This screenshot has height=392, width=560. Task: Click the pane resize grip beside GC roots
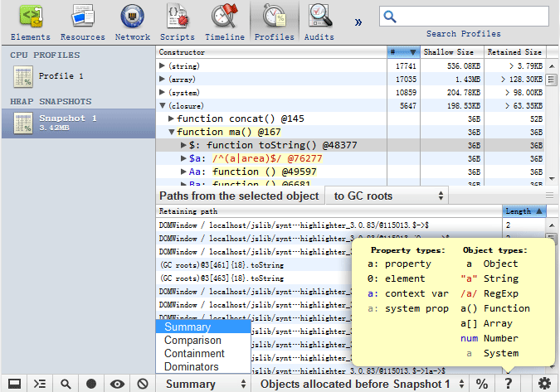[550, 195]
